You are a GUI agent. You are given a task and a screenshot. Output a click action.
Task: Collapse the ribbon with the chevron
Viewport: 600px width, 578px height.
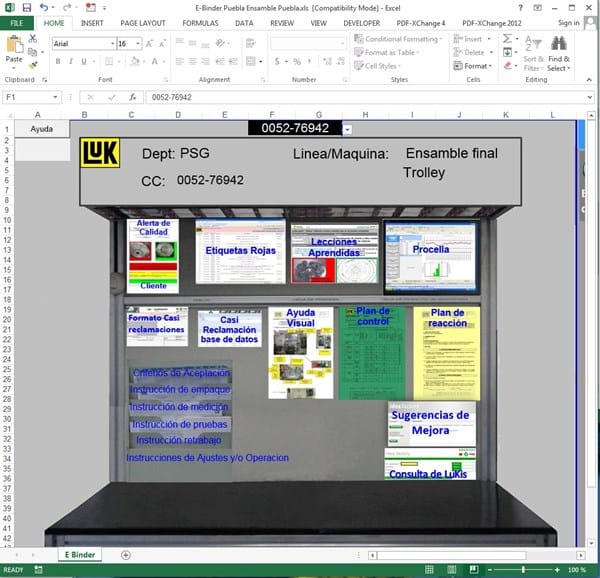589,80
